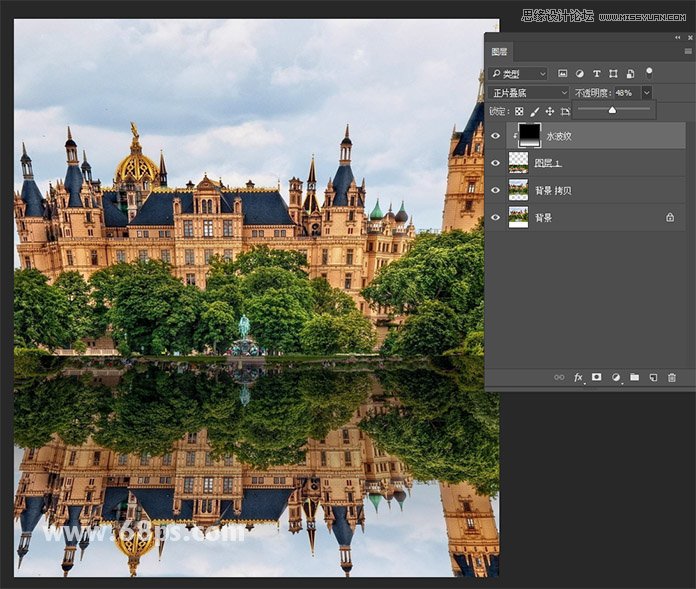This screenshot has width=696, height=589.
Task: Select the 图层 1 layer name
Action: (x=548, y=163)
